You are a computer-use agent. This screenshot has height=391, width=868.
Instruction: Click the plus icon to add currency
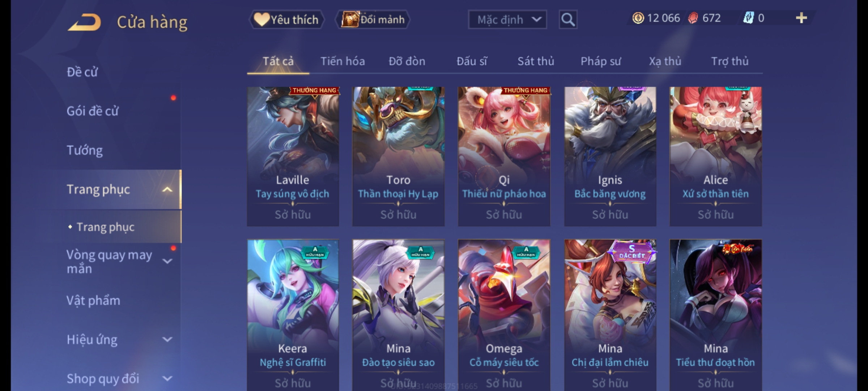pyautogui.click(x=801, y=18)
